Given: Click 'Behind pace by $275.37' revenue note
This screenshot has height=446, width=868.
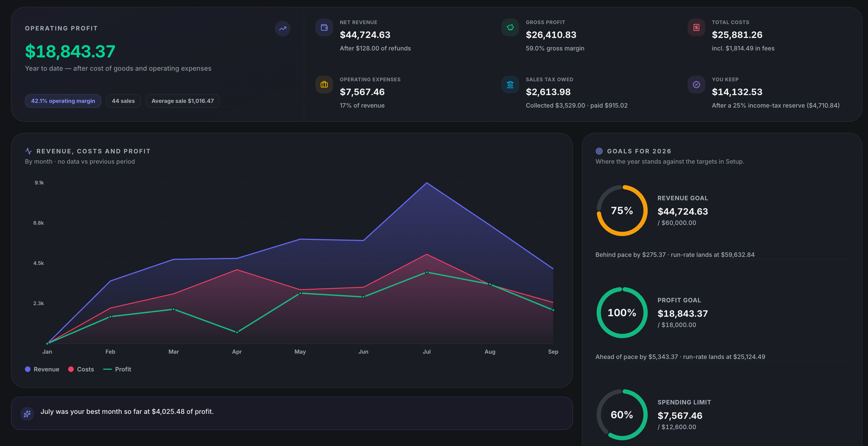Looking at the screenshot, I should click(630, 255).
